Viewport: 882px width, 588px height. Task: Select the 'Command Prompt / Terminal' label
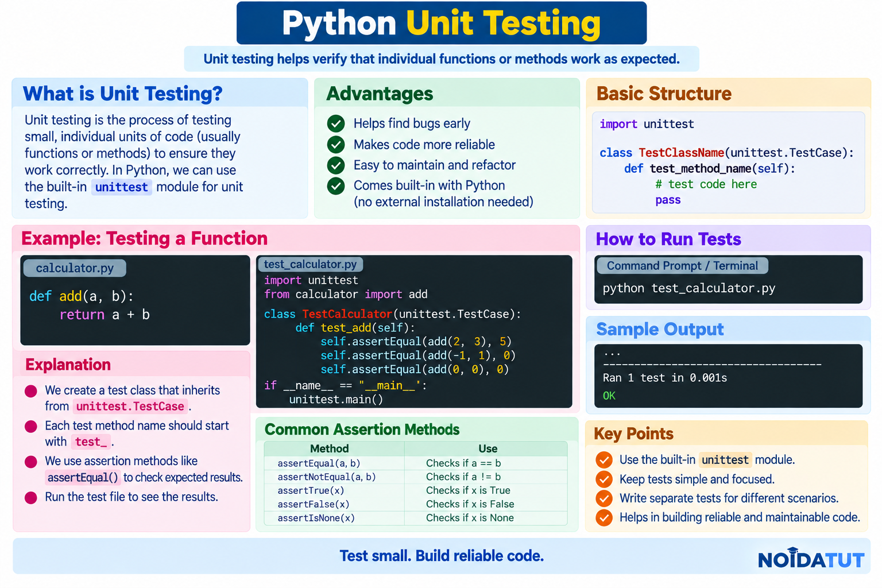[x=682, y=266]
